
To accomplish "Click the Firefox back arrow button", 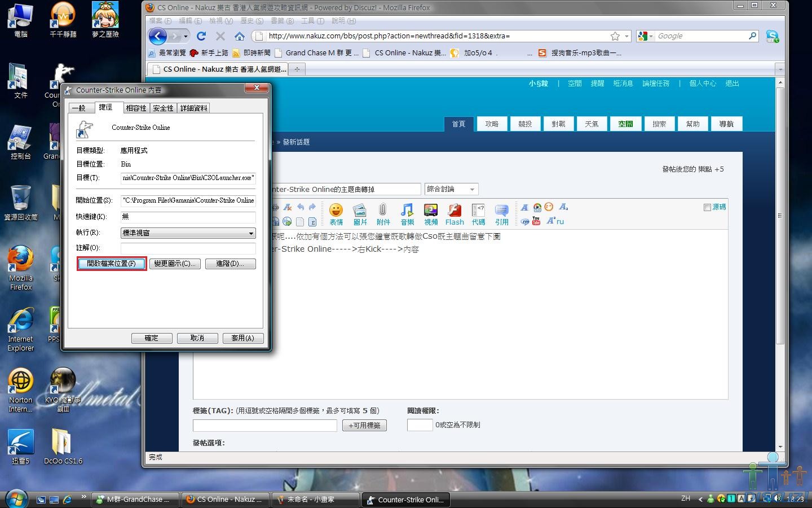I will [x=157, y=36].
